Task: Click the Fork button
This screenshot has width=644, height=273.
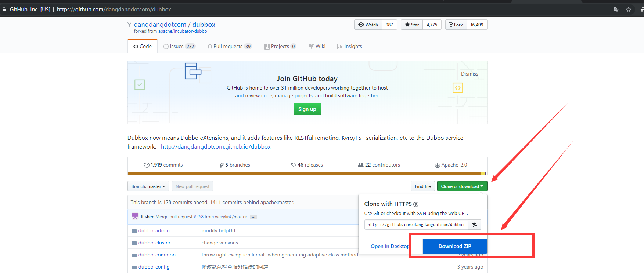Action: (x=456, y=25)
